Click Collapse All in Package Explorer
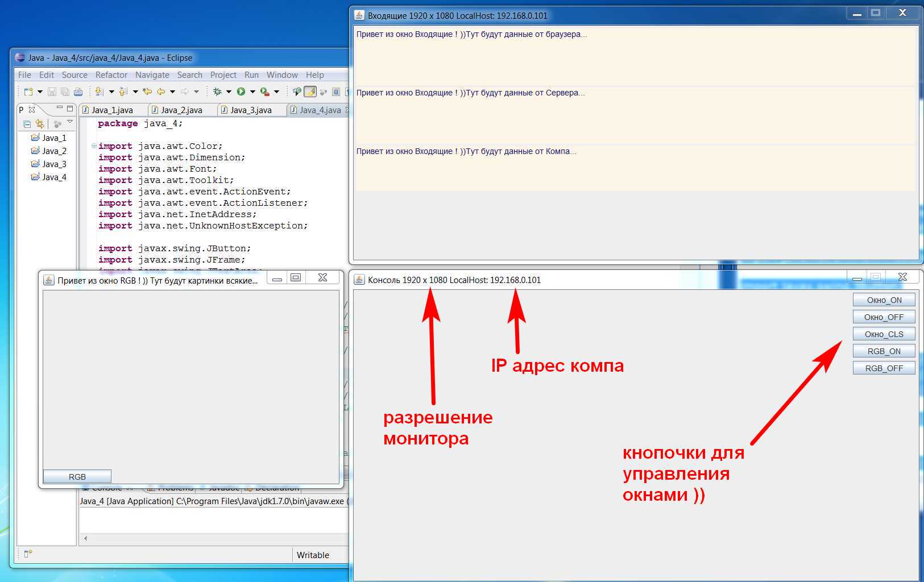The height and width of the screenshot is (582, 924). tap(27, 124)
